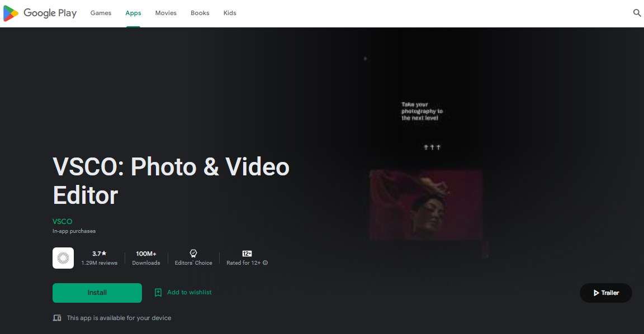Click the Rated for 12+ label
The width and height of the screenshot is (644, 334).
244,263
